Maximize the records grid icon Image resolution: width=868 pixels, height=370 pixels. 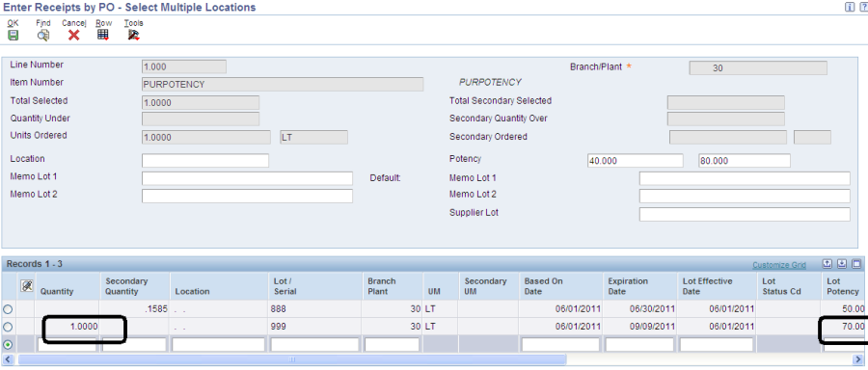856,264
